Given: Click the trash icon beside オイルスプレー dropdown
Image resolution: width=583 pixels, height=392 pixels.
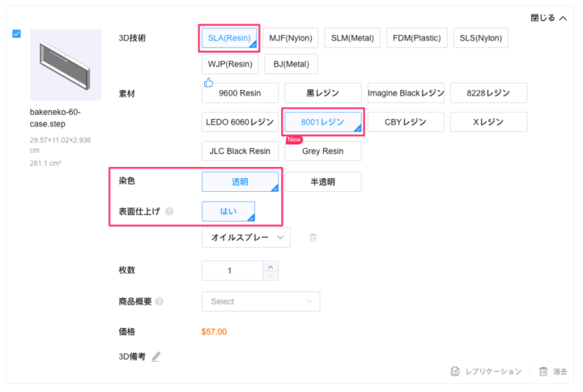Looking at the screenshot, I should tap(313, 237).
